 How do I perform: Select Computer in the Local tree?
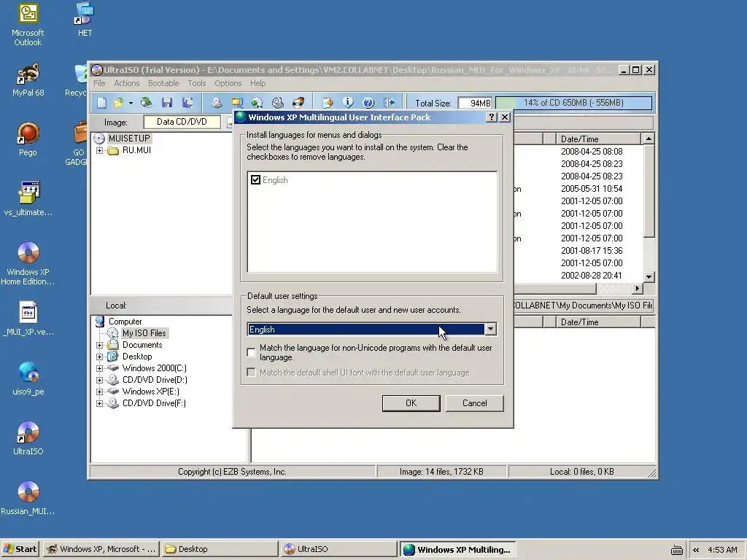[x=125, y=322]
